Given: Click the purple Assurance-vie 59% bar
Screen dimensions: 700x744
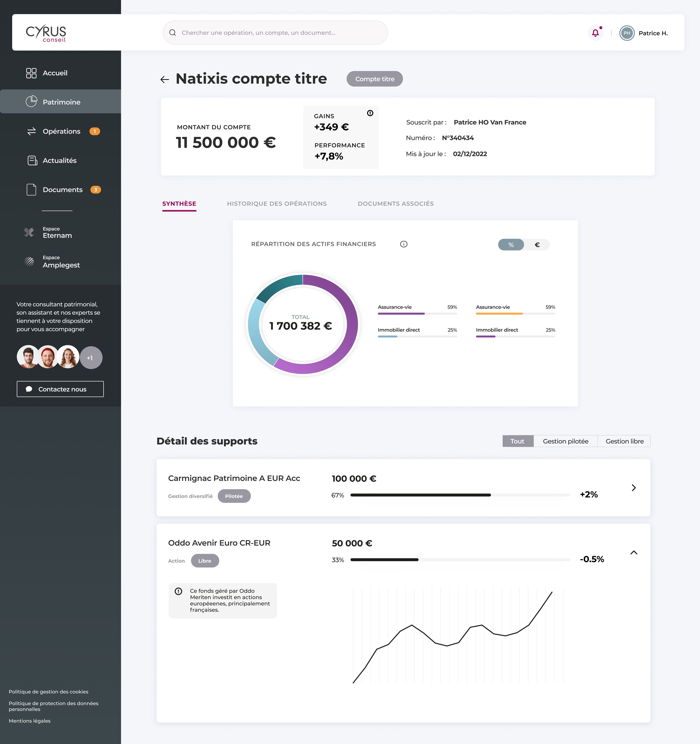Looking at the screenshot, I should (418, 314).
